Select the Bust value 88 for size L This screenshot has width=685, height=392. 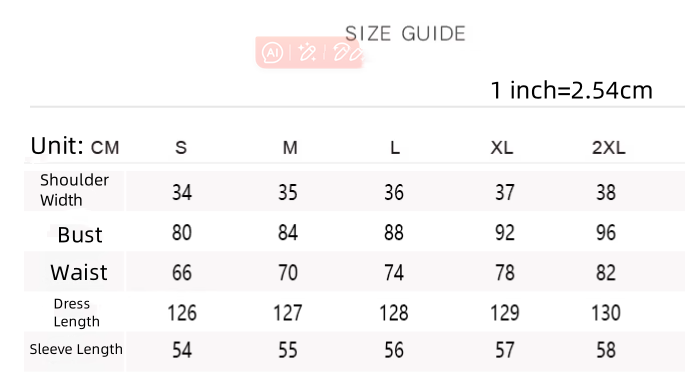click(x=394, y=232)
